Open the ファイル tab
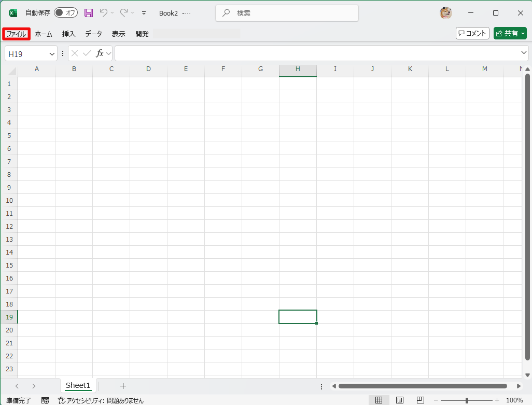The width and height of the screenshot is (532, 405). pos(16,34)
